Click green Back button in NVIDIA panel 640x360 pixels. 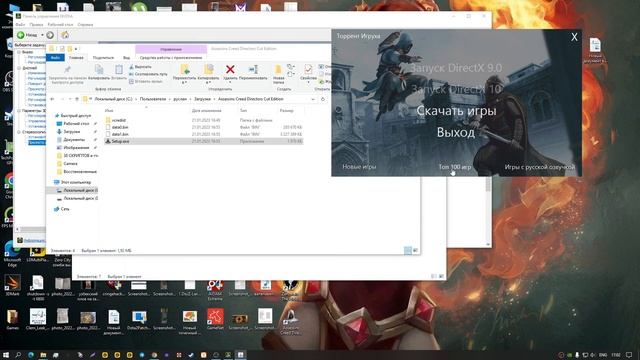[27, 35]
